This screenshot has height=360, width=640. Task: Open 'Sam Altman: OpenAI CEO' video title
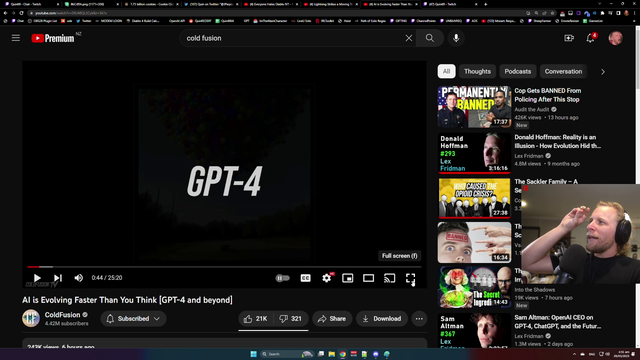[x=558, y=322]
